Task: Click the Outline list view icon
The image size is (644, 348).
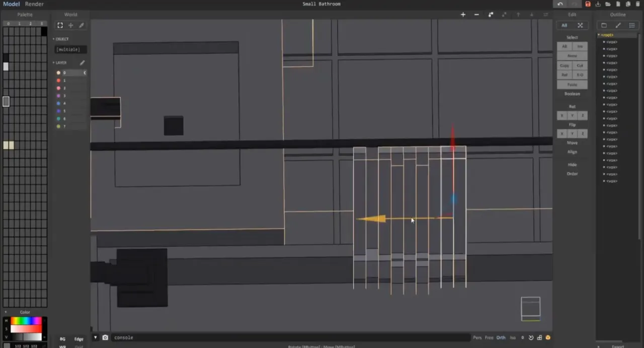Action: [x=632, y=25]
